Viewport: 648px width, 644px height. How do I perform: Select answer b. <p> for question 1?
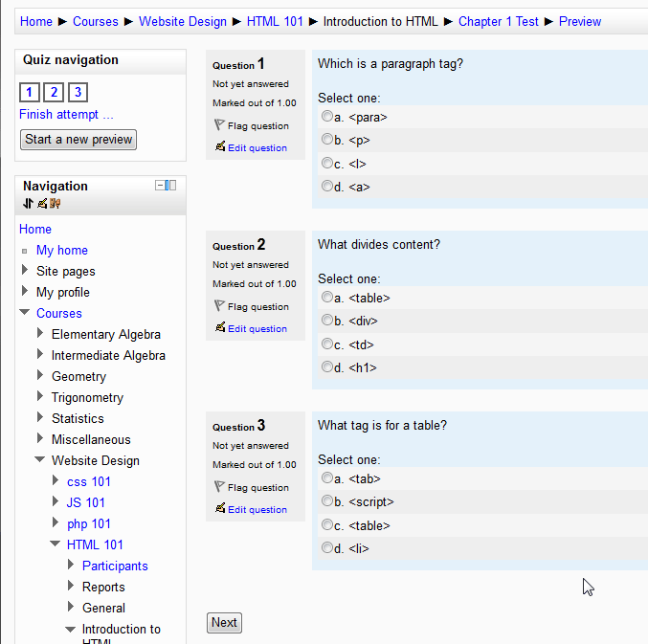[x=327, y=140]
